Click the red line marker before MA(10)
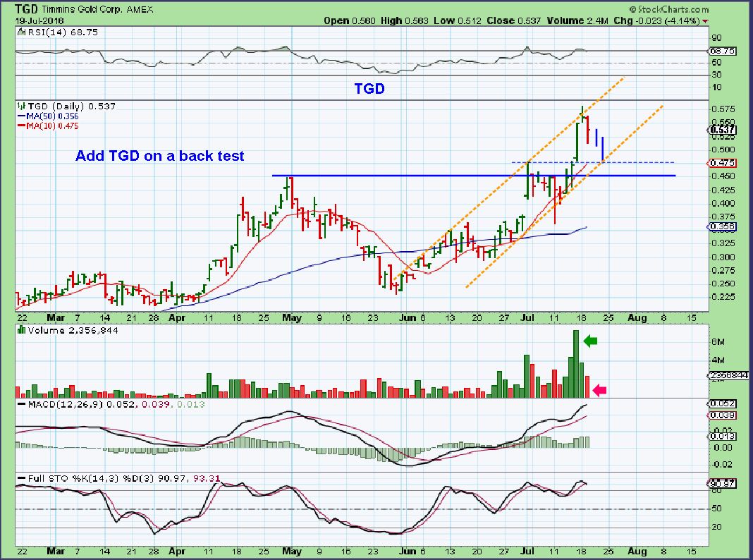Viewport: 753px width, 560px height. 22,126
